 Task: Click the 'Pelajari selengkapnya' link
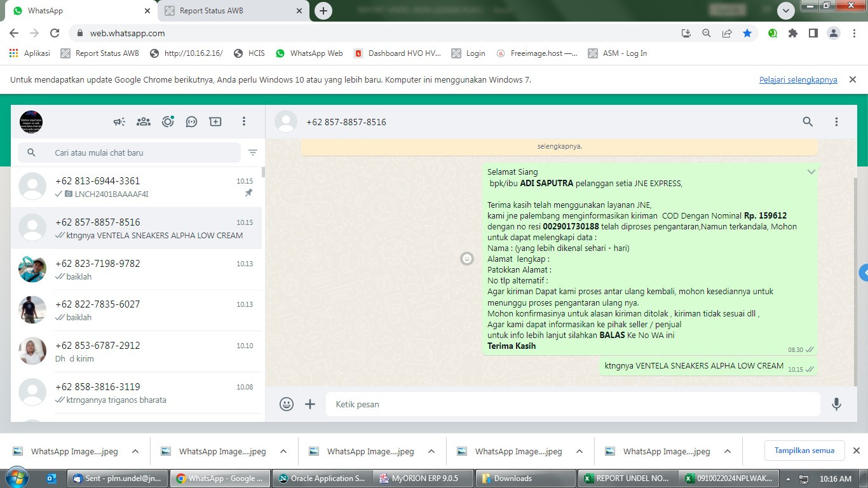pos(798,80)
